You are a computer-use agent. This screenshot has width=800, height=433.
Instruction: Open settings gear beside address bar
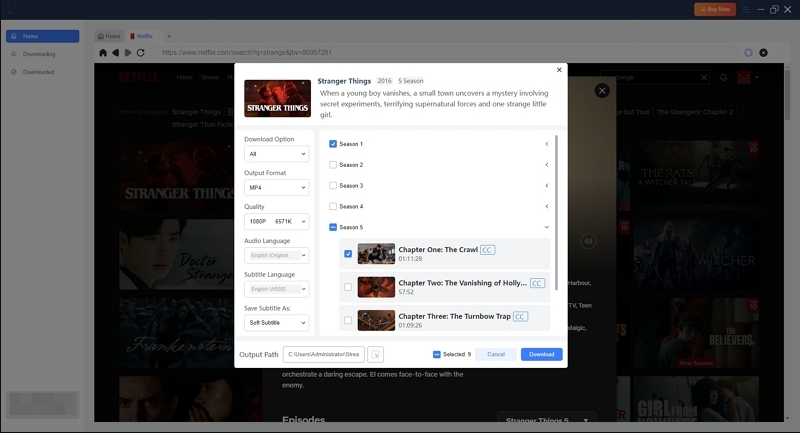[748, 53]
